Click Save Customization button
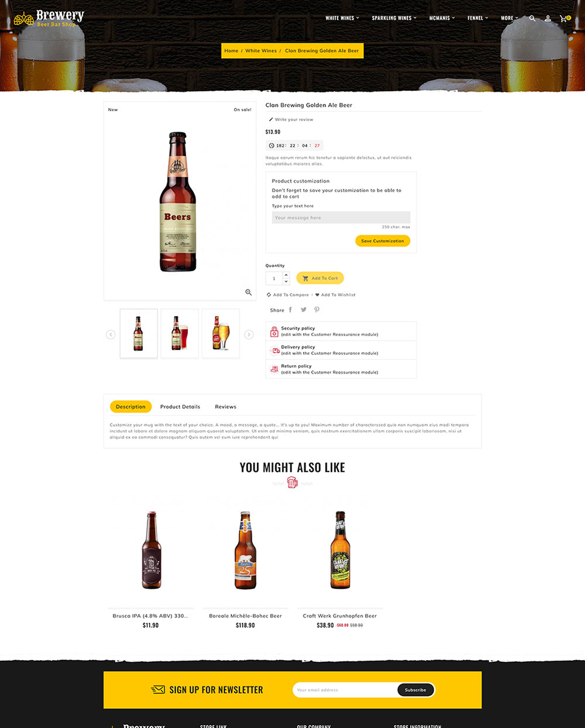 [383, 241]
